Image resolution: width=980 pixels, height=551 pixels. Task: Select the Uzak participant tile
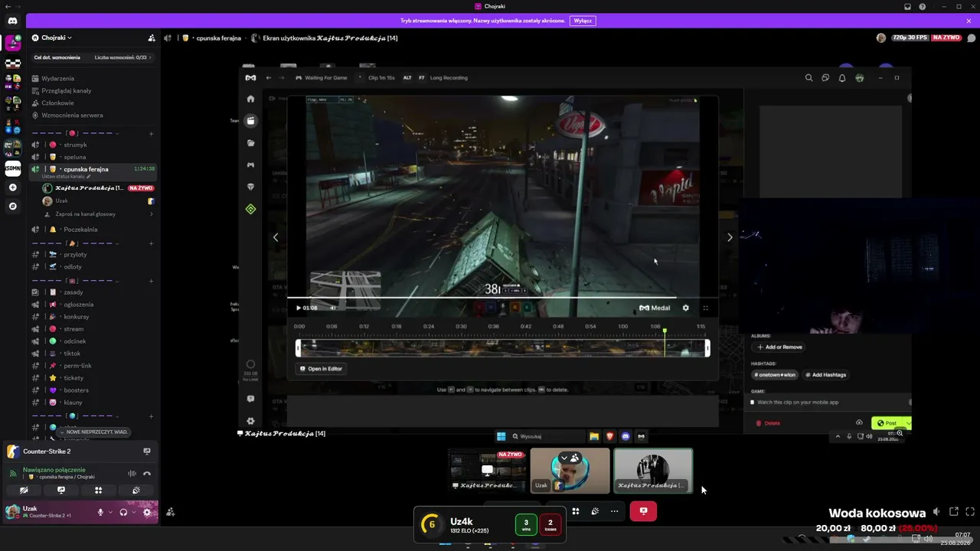click(570, 471)
